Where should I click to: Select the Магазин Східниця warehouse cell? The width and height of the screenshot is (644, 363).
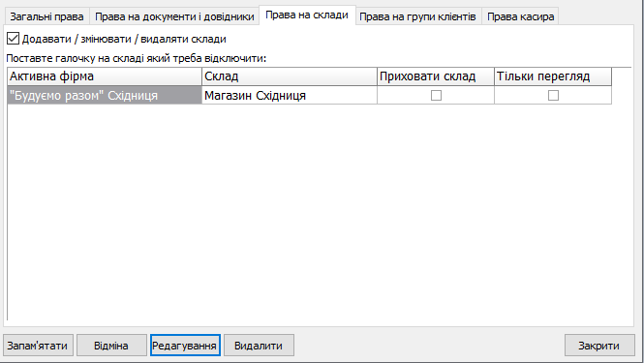[x=290, y=95]
